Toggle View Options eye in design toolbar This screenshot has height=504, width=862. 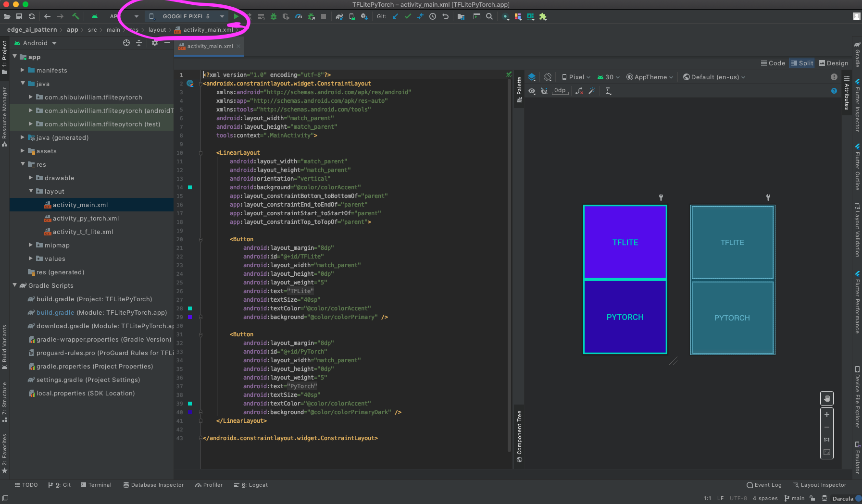[532, 91]
